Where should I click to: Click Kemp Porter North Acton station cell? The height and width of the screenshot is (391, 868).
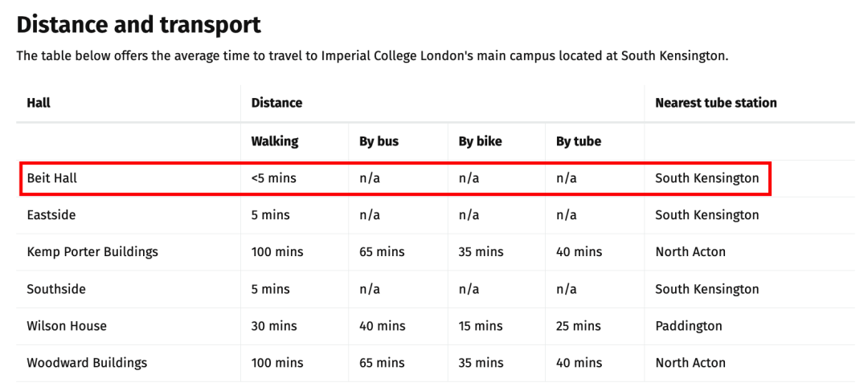690,252
